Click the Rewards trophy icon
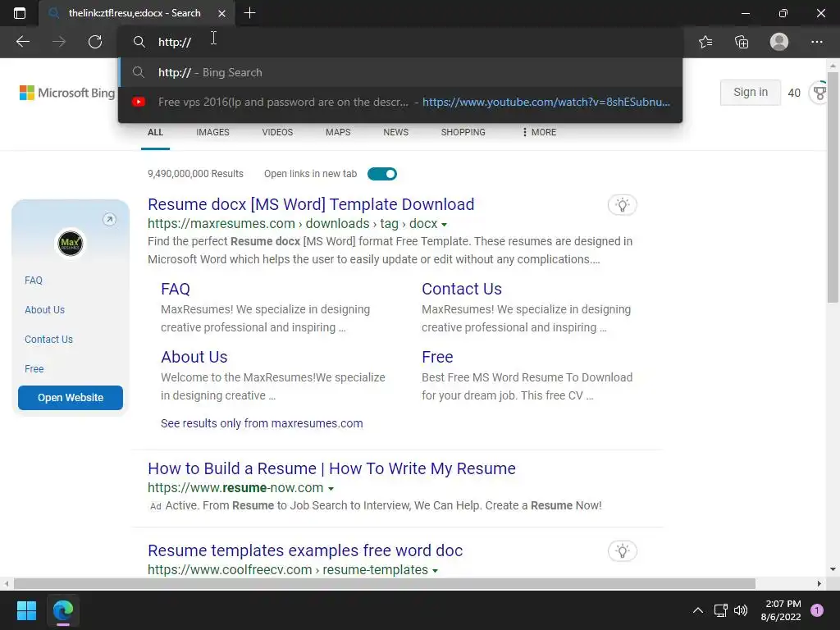Viewport: 840px width, 630px height. tap(819, 93)
